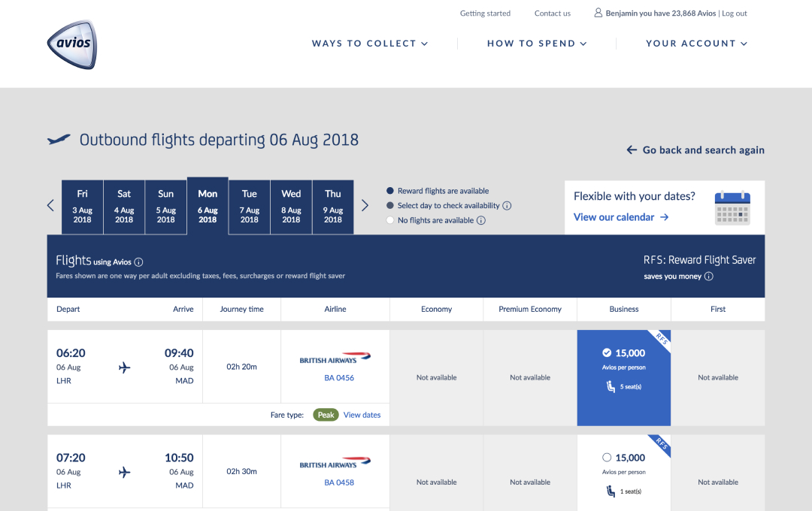Expand the Your Account menu
This screenshot has height=511, width=812.
[x=696, y=44]
